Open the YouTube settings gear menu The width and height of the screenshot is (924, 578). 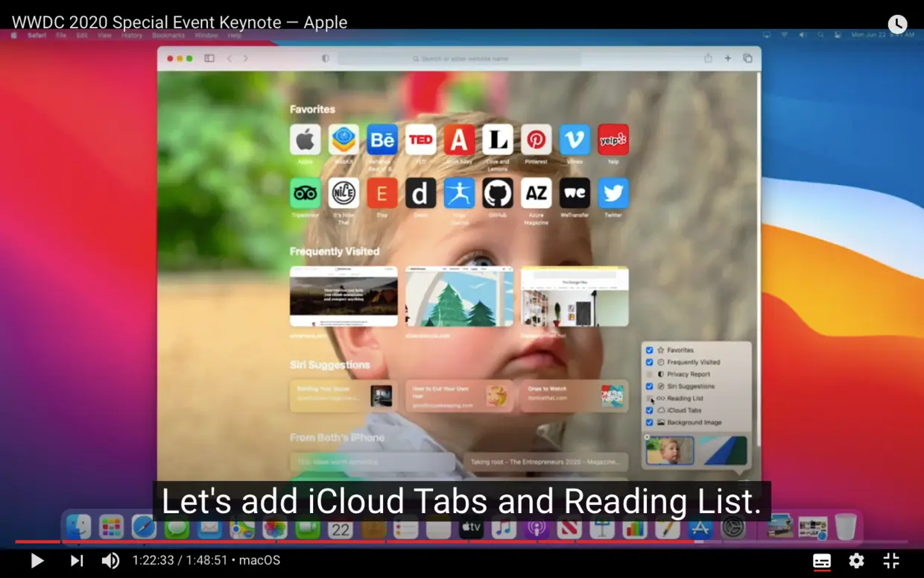[x=857, y=561]
